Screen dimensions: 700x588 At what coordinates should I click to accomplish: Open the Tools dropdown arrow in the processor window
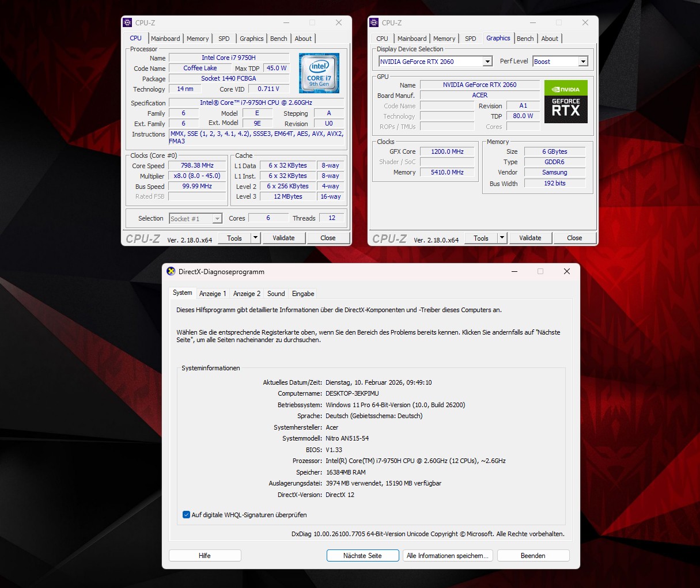click(x=256, y=238)
